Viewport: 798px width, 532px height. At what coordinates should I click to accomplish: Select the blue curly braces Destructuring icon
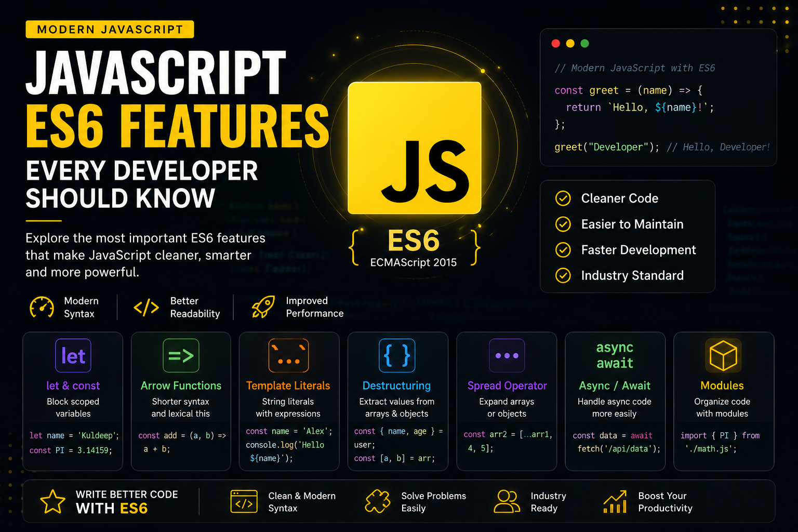pyautogui.click(x=397, y=356)
